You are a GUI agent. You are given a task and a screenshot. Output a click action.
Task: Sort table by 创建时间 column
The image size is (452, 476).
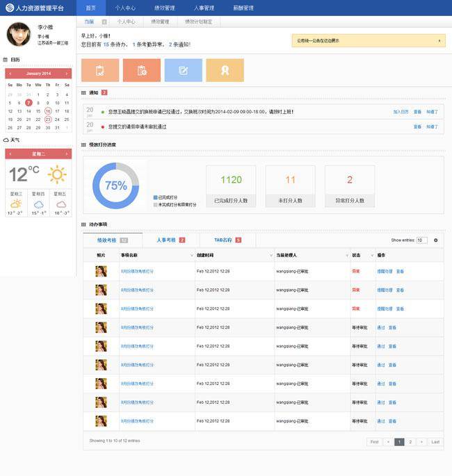tap(271, 256)
